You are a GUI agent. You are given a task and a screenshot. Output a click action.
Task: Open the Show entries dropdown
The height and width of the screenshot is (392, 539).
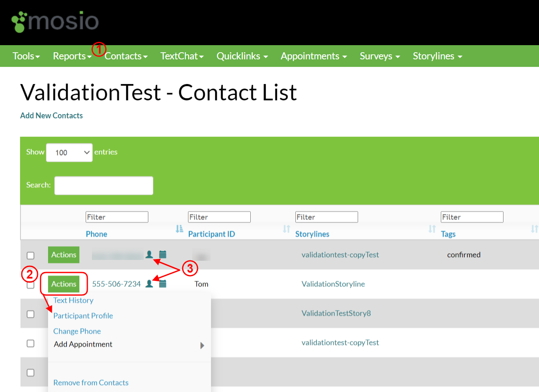[x=69, y=153]
